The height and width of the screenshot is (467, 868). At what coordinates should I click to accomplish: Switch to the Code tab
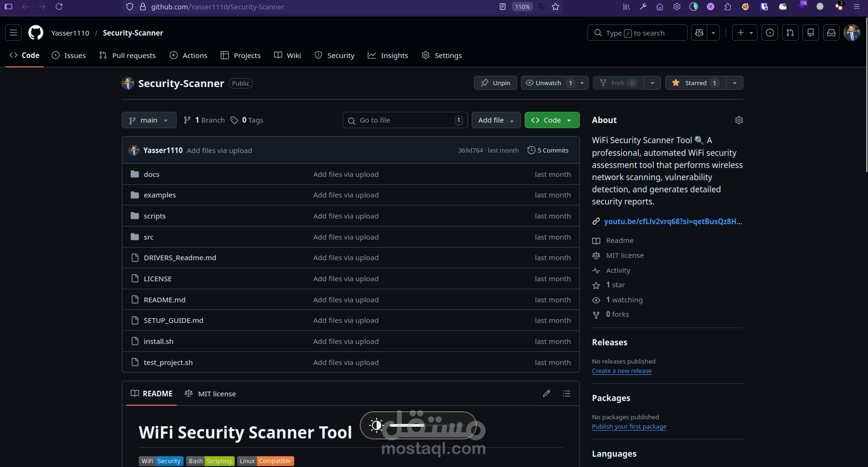click(24, 55)
